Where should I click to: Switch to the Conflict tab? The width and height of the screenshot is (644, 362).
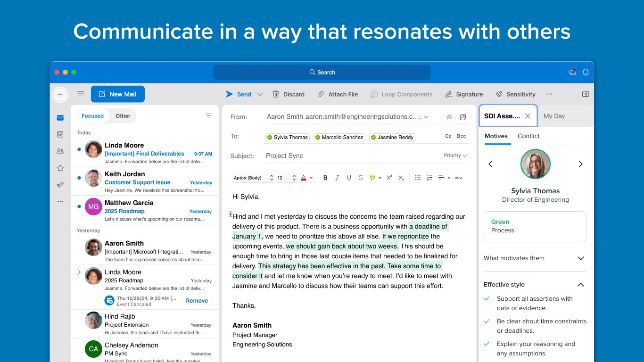coord(528,136)
